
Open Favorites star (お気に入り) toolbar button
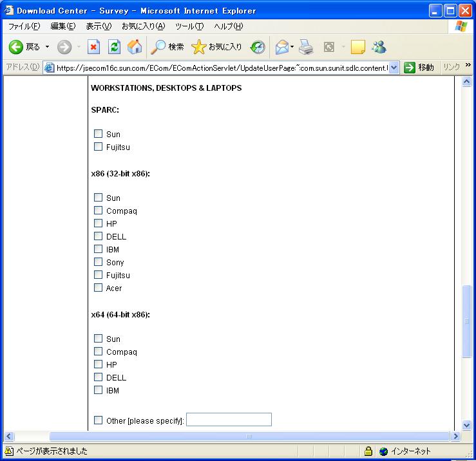point(216,47)
